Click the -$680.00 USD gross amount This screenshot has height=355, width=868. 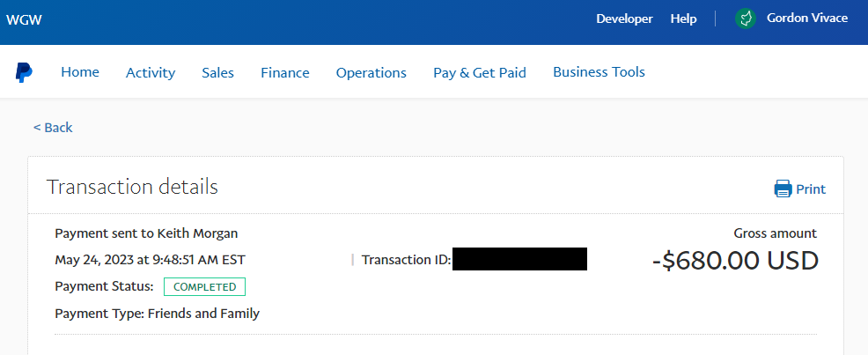point(735,261)
